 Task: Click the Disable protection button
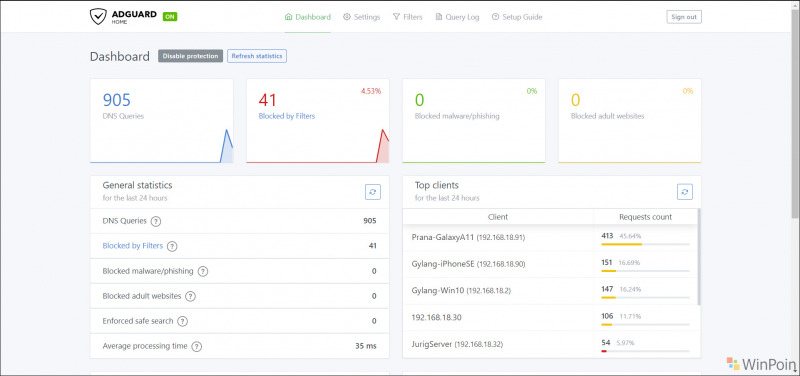(x=190, y=56)
